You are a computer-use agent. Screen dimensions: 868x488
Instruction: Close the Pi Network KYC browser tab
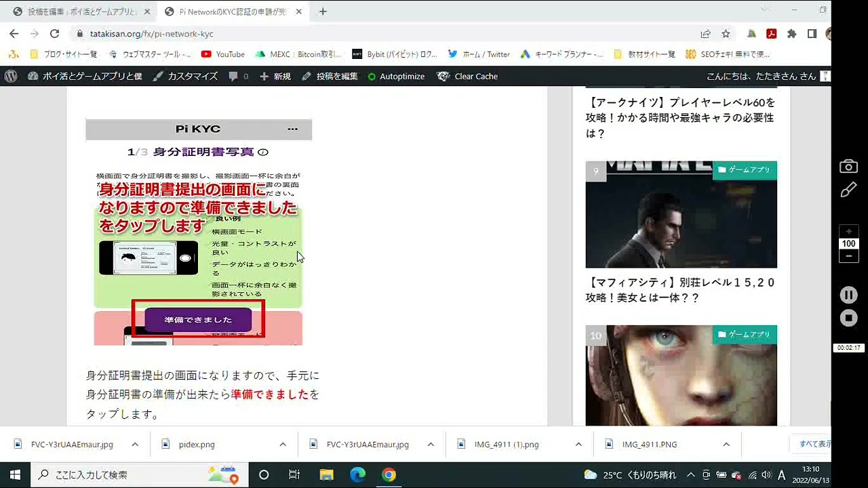(299, 12)
